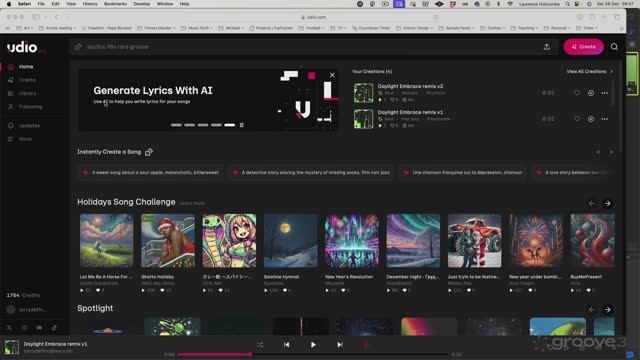Open Just tryin to be festive cover
The image size is (640, 360).
coord(475,240)
